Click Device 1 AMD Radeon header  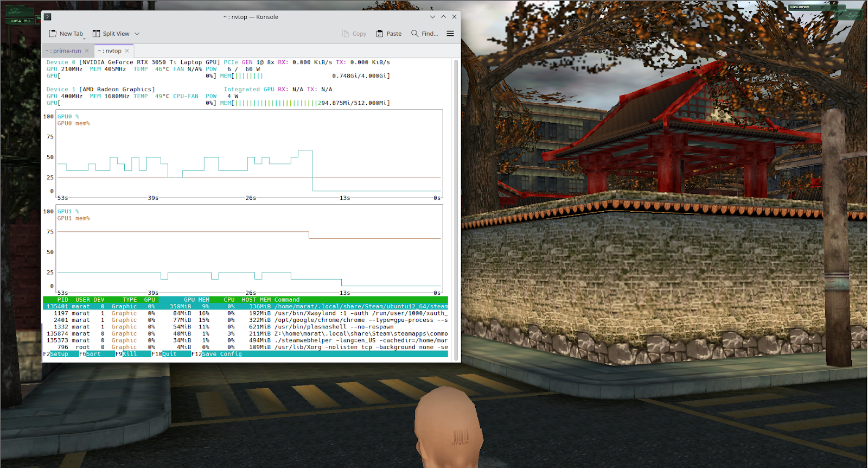click(101, 90)
